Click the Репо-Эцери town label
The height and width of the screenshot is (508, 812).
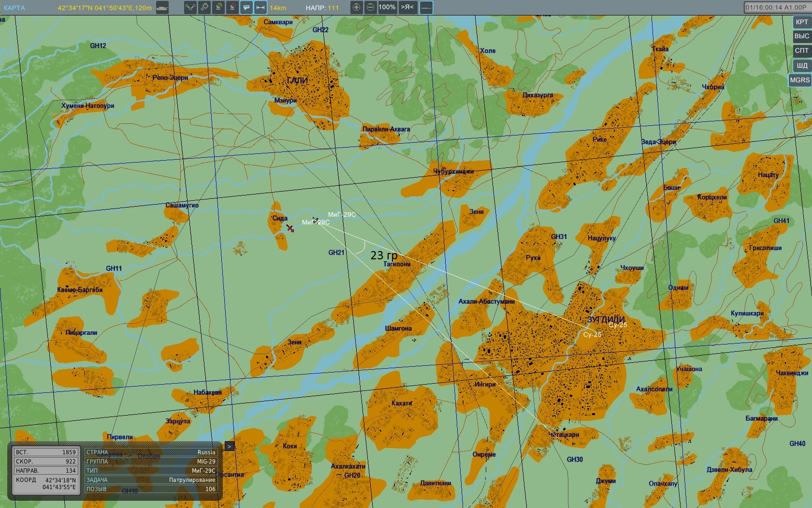pos(170,77)
